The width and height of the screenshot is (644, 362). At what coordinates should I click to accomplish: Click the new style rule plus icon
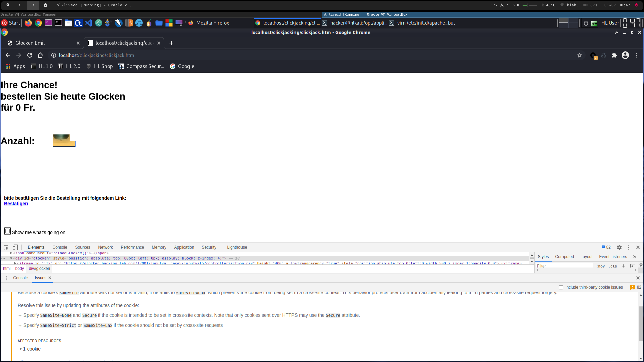coord(624,266)
